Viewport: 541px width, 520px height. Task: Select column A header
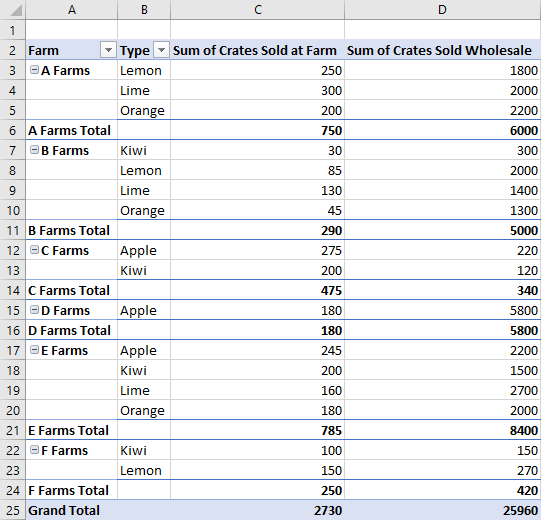pyautogui.click(x=71, y=10)
